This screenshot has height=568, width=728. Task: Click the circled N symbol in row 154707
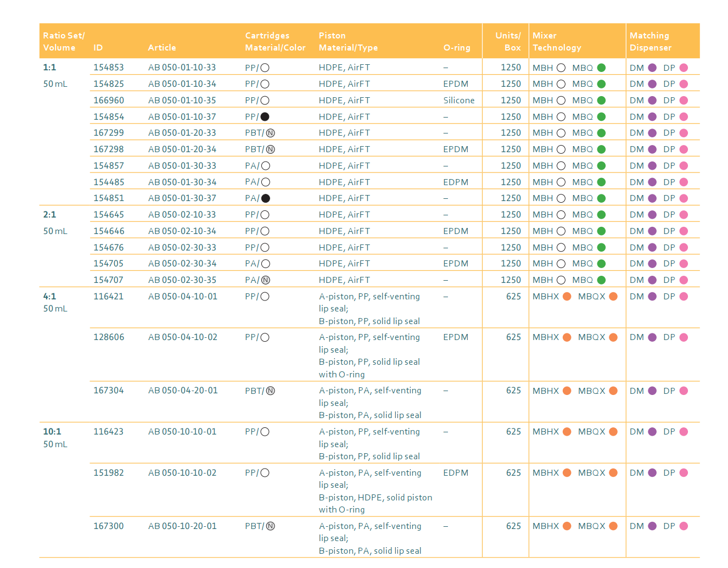coord(266,280)
